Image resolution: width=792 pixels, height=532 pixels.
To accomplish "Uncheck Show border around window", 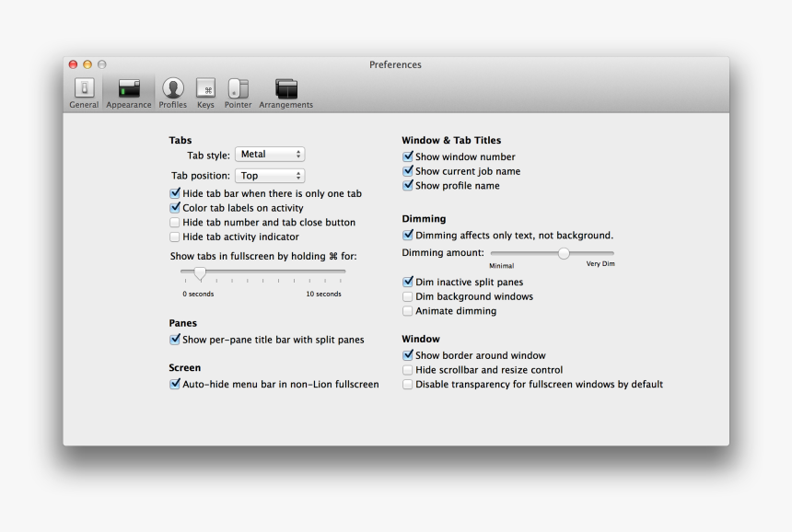I will pyautogui.click(x=408, y=355).
